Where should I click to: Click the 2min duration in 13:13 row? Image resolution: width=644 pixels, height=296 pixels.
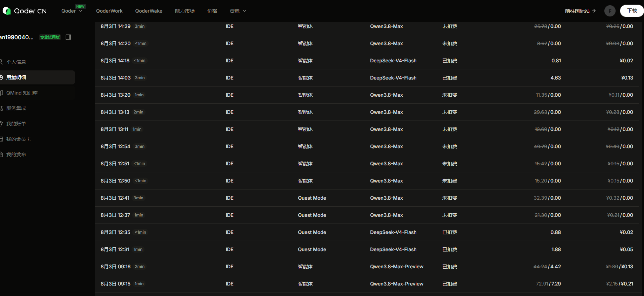point(139,112)
